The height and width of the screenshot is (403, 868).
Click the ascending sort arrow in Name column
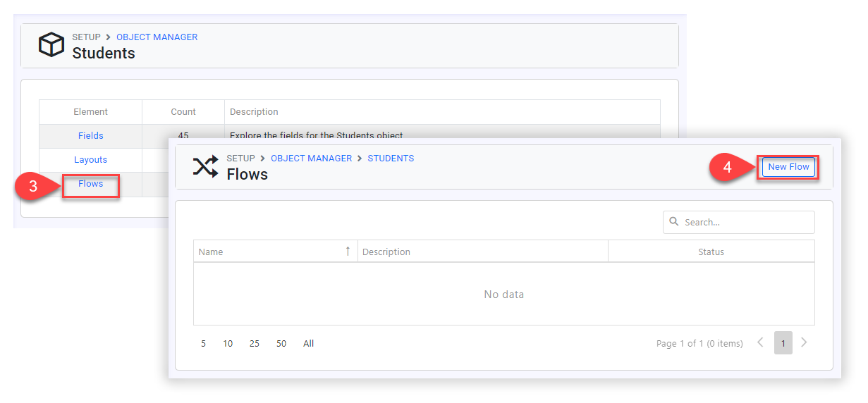pyautogui.click(x=348, y=252)
